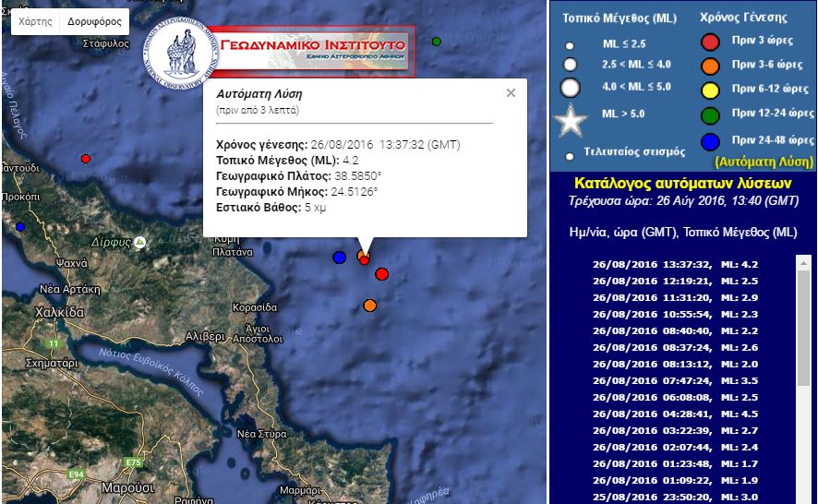Click the Χρόνος γένεσης value in popup
Screen dimensions: 818x504
pyautogui.click(x=386, y=145)
